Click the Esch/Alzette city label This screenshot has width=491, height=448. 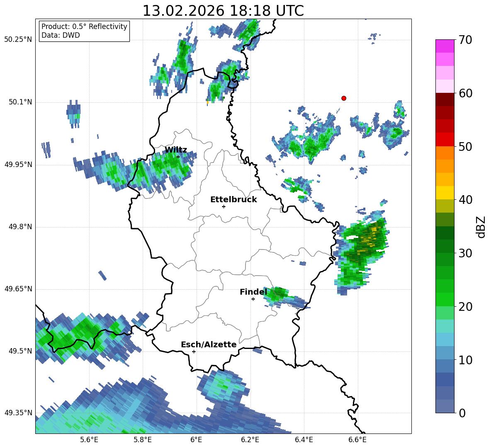click(x=209, y=344)
